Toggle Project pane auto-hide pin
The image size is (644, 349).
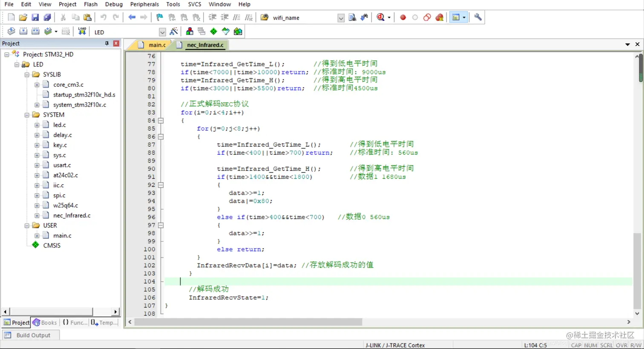pos(107,43)
